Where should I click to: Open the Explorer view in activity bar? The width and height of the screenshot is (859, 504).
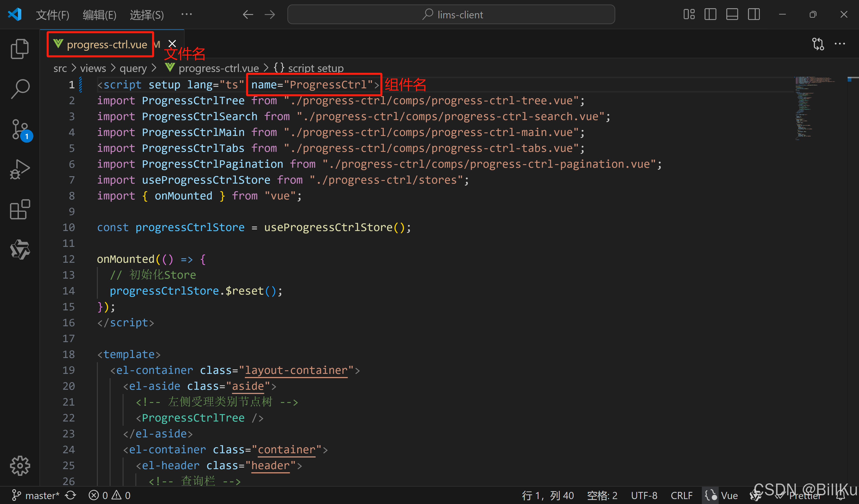point(20,49)
